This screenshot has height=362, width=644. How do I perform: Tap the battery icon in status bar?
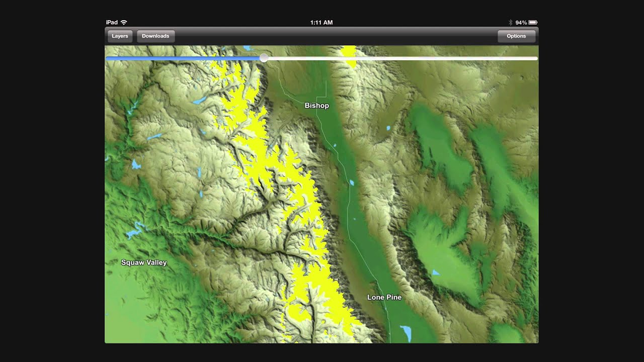[533, 23]
